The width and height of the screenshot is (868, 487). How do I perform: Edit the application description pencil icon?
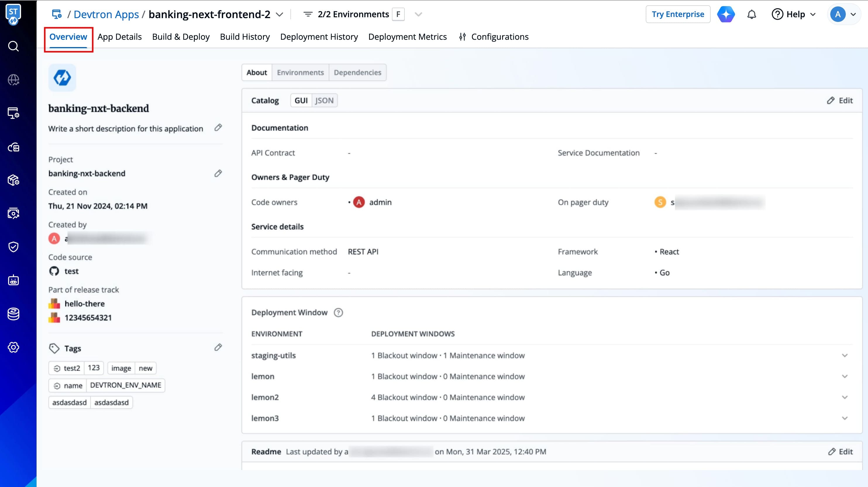(218, 128)
